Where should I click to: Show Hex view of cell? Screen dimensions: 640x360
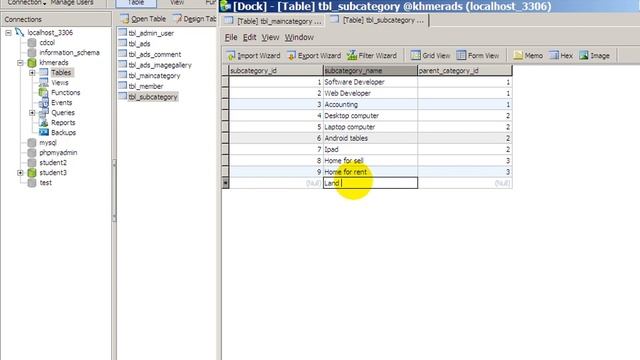point(561,56)
